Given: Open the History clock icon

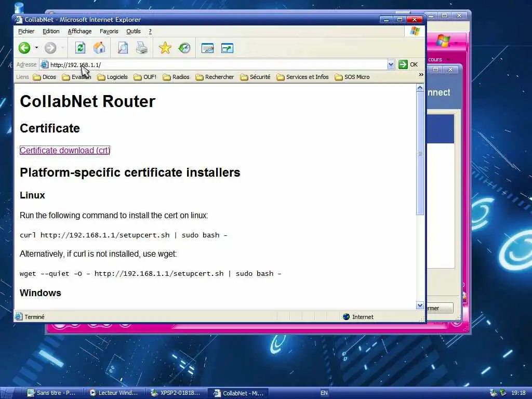Looking at the screenshot, I should [x=184, y=48].
